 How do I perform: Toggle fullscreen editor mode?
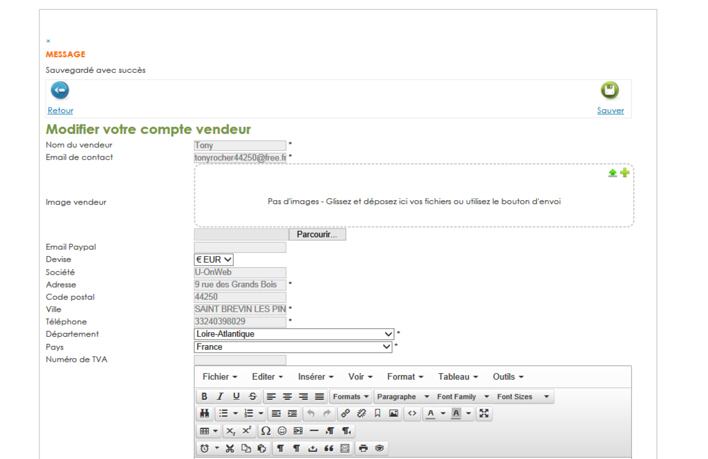tap(484, 413)
